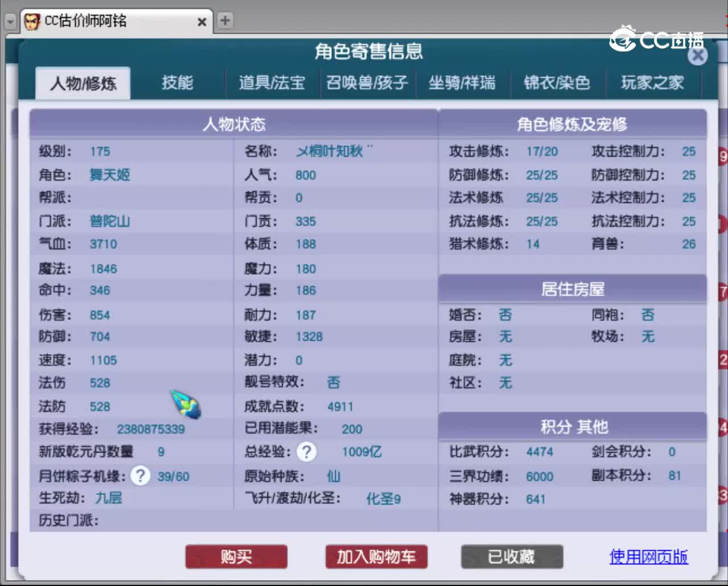Switch to the 坐骑/祥瑞 tab
The height and width of the screenshot is (586, 728).
(x=462, y=83)
